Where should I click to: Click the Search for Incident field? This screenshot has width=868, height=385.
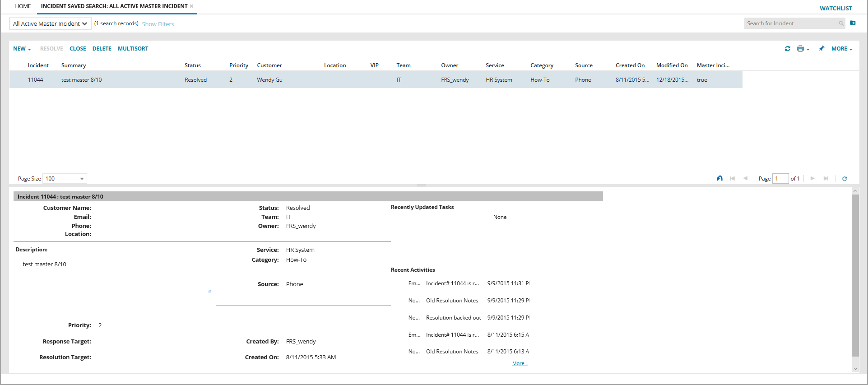tap(790, 23)
